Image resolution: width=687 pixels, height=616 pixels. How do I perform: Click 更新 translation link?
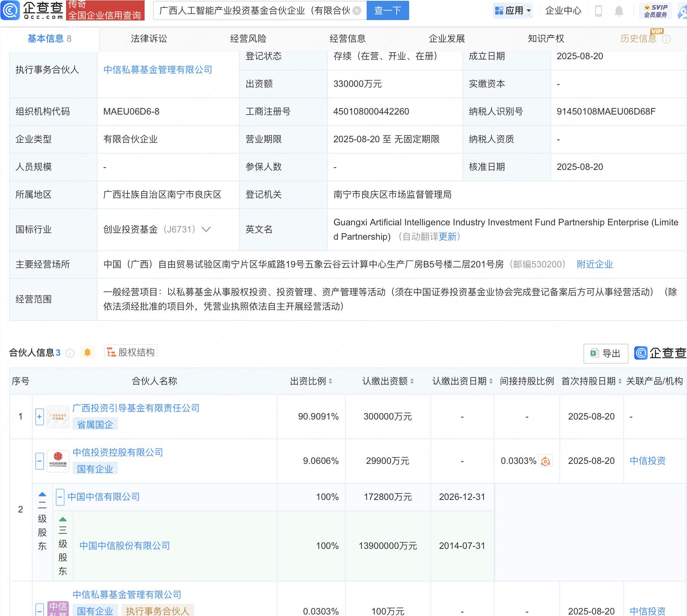447,237
